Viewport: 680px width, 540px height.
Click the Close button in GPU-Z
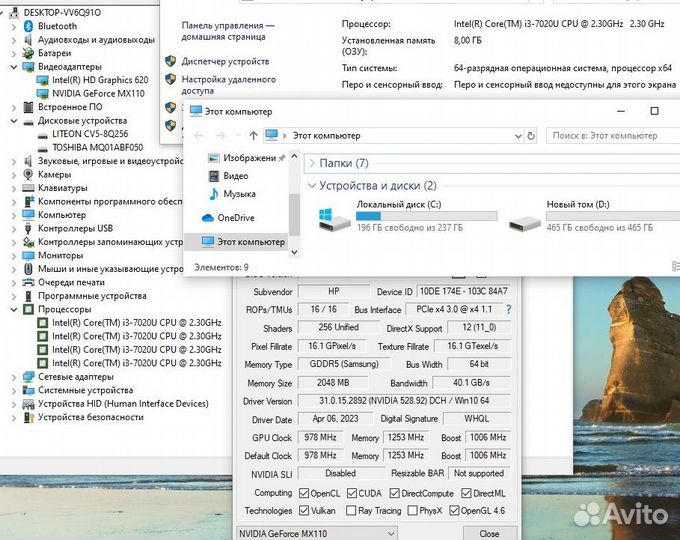pyautogui.click(x=490, y=533)
